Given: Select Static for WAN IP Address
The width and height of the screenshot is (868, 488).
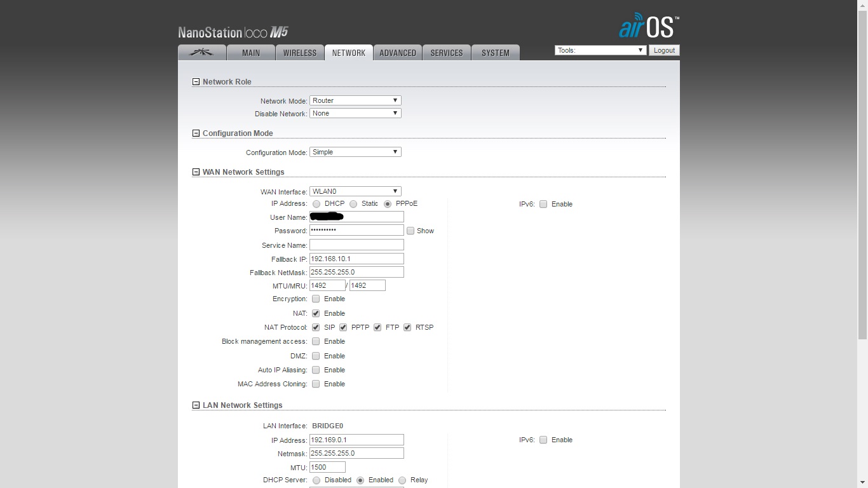Looking at the screenshot, I should click(x=353, y=204).
